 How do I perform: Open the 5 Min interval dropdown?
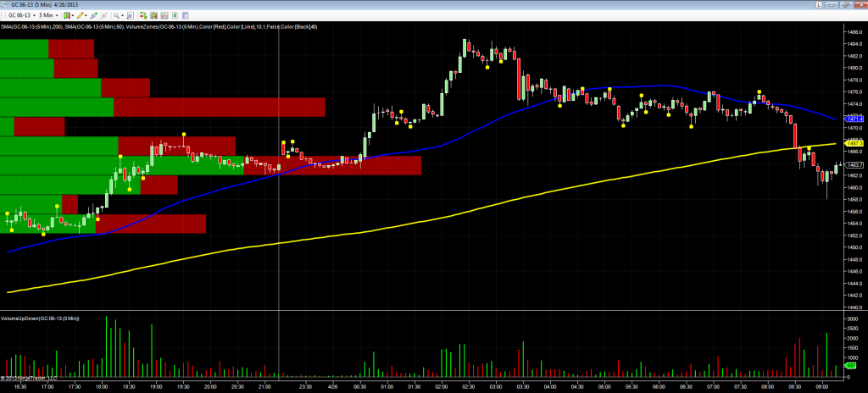click(x=48, y=15)
